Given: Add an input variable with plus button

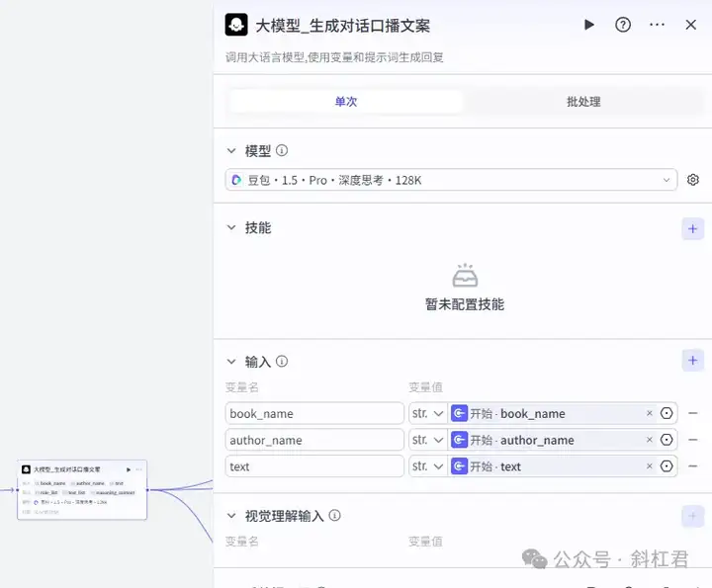Looking at the screenshot, I should 692,361.
